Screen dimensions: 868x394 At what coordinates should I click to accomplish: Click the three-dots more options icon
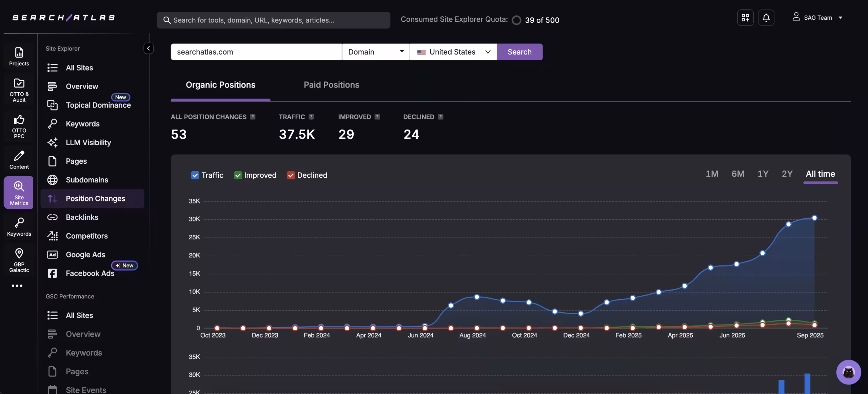pos(17,286)
